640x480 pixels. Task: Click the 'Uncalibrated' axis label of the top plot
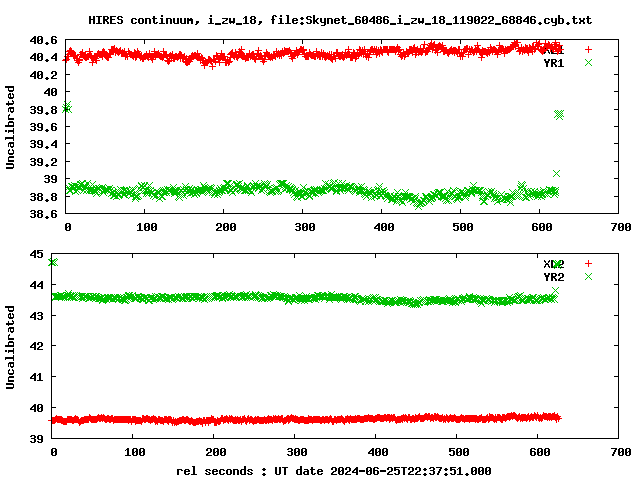[x=10, y=127]
